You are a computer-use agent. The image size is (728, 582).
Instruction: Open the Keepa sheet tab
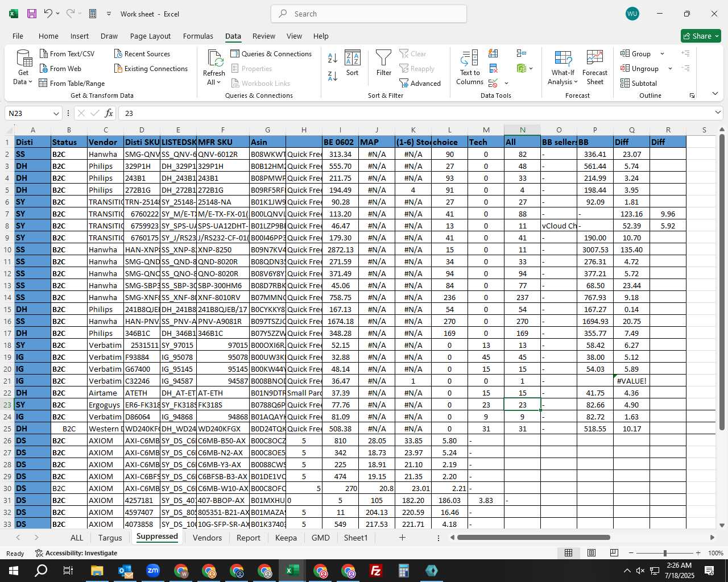click(x=286, y=538)
